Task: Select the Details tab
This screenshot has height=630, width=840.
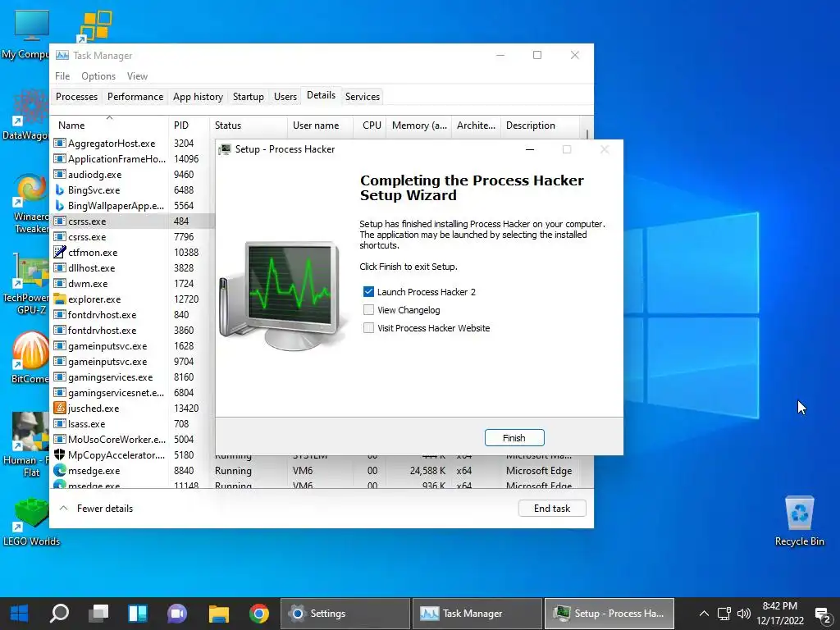Action: point(321,95)
